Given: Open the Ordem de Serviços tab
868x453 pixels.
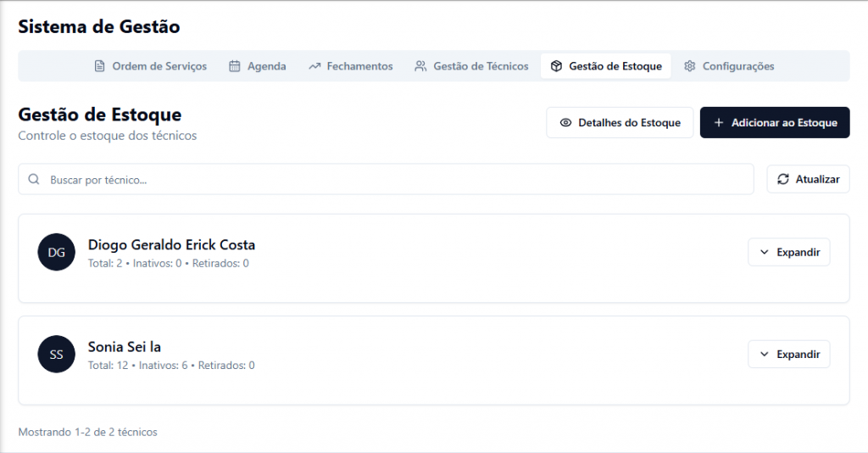Looking at the screenshot, I should 159,66.
